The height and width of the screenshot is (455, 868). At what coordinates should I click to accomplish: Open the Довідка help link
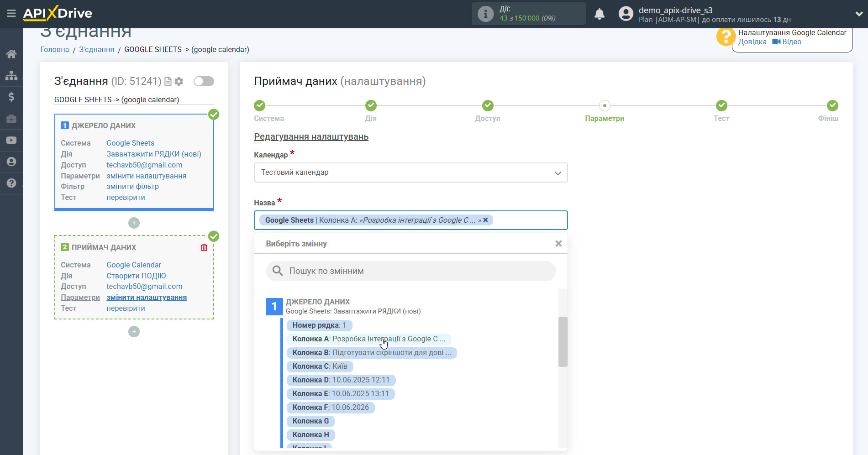(x=752, y=42)
